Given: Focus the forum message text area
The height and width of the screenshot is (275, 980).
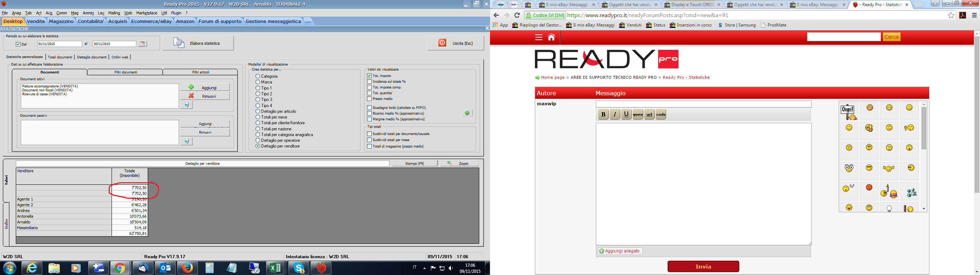Looking at the screenshot, I should [703, 184].
